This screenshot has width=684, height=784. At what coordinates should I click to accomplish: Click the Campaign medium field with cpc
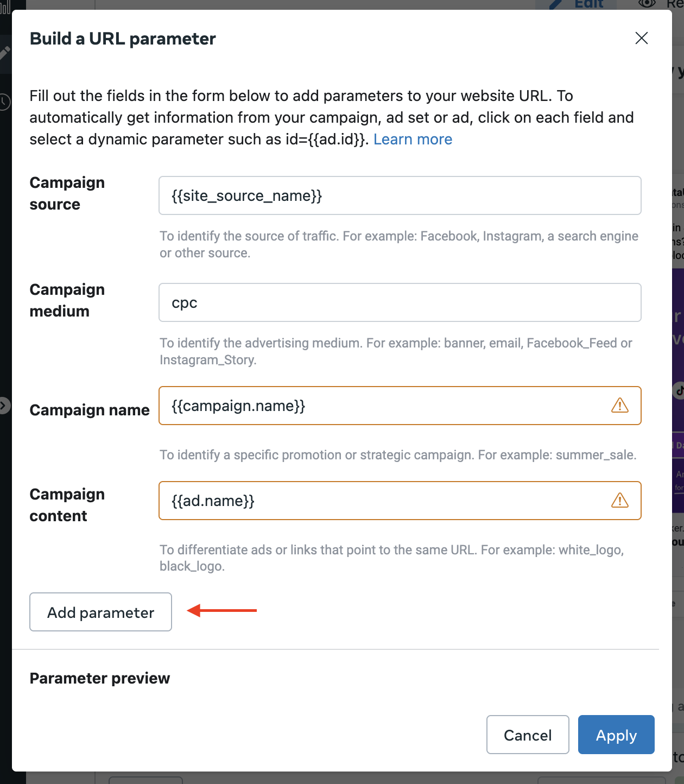pyautogui.click(x=400, y=302)
